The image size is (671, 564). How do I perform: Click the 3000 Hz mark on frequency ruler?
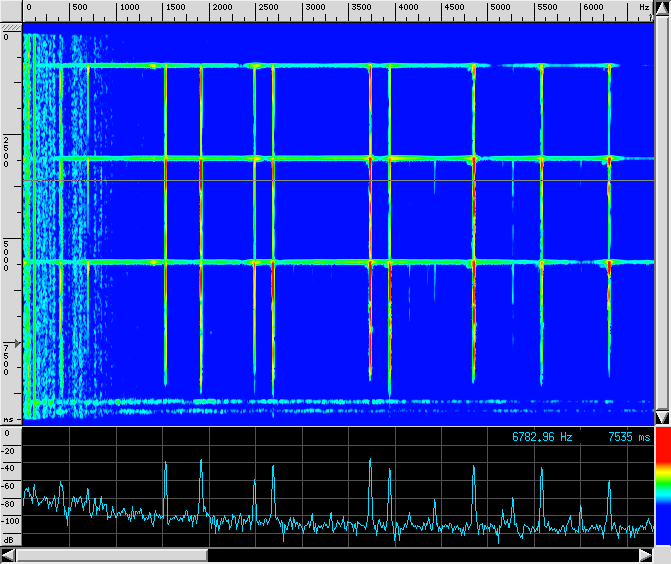315,7
